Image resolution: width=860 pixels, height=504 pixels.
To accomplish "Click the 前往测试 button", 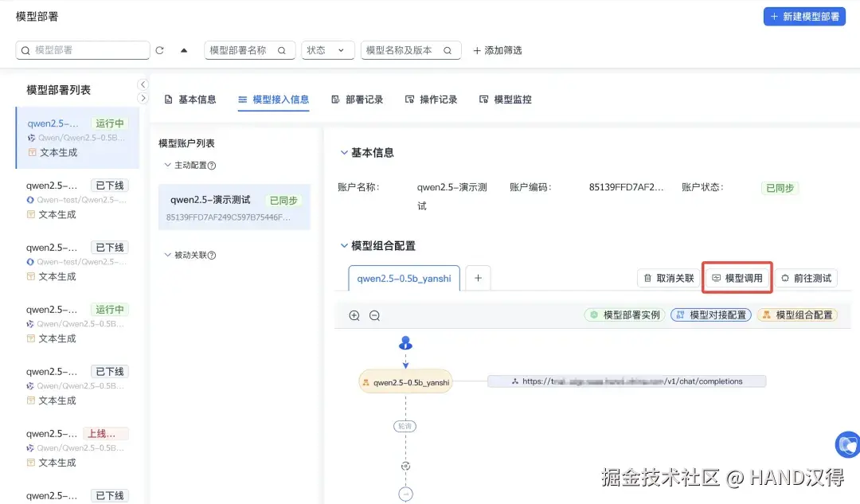I will (806, 278).
